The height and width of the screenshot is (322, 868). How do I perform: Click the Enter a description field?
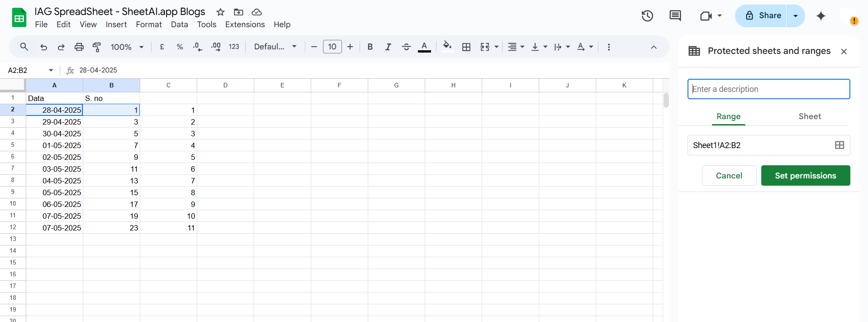(769, 89)
